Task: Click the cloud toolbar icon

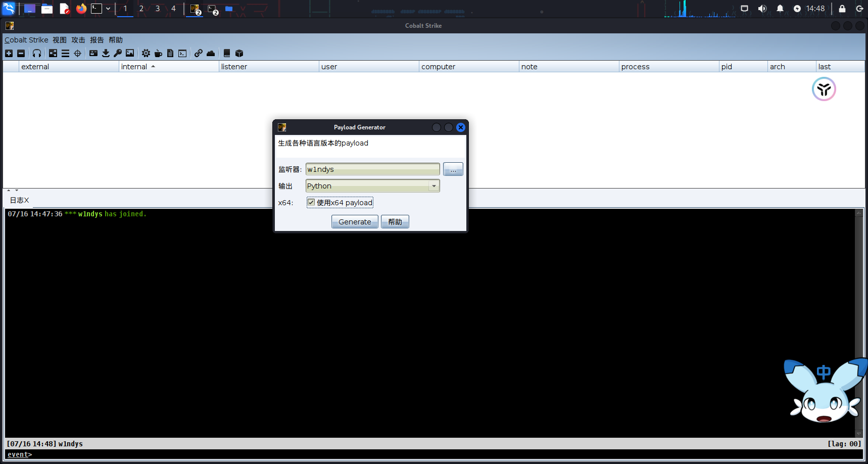Action: 211,53
